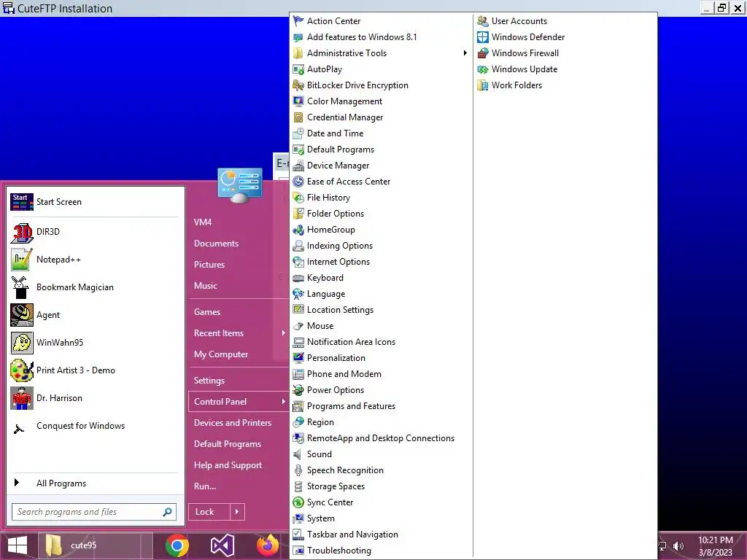The image size is (747, 560).
Task: Switch to cute95 taskbar window
Action: point(96,545)
